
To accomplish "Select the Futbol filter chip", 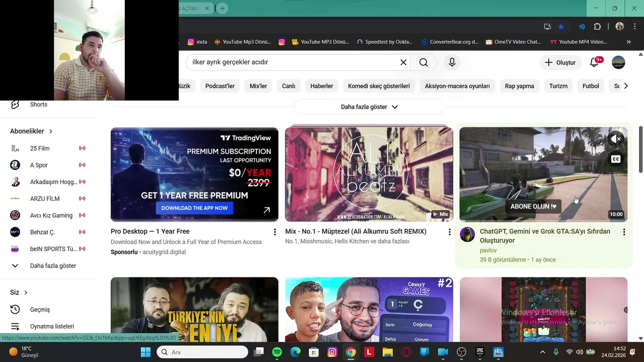I will point(591,86).
